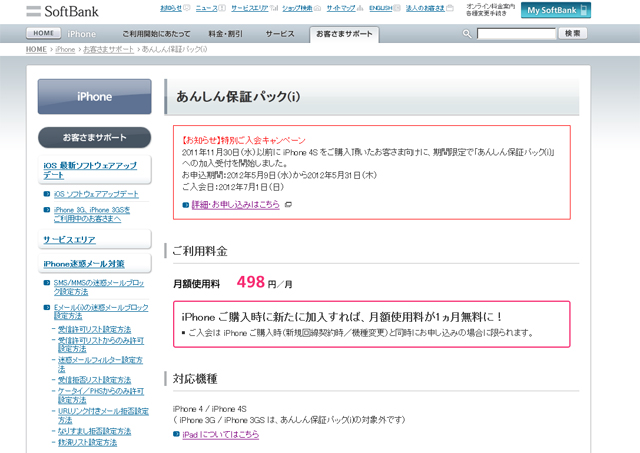The width and height of the screenshot is (640, 453).
Task: Open the お知らせ link in top bar
Action: [171, 8]
